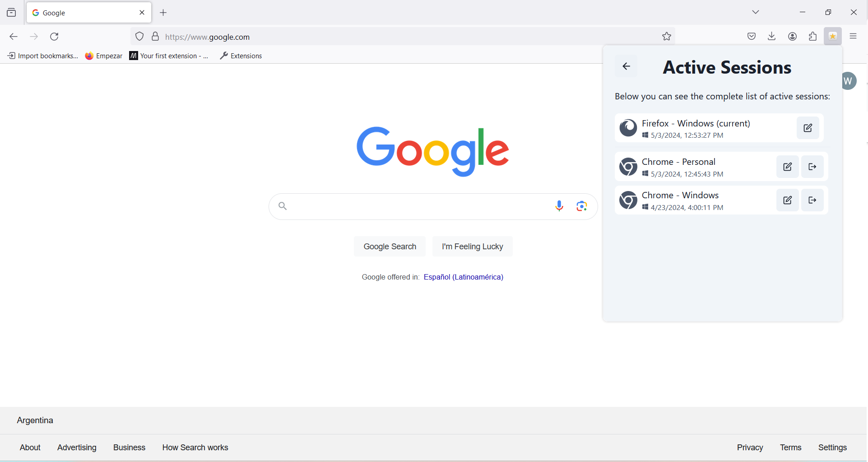Click the Firefox - Windows (current) session name
868x462 pixels.
(696, 123)
